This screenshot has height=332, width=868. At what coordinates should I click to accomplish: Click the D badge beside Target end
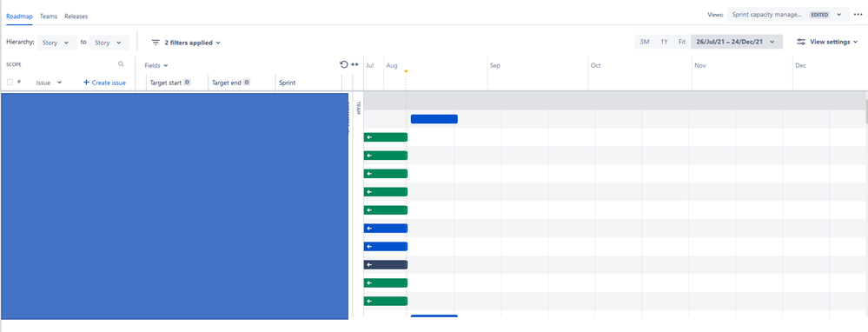point(247,83)
